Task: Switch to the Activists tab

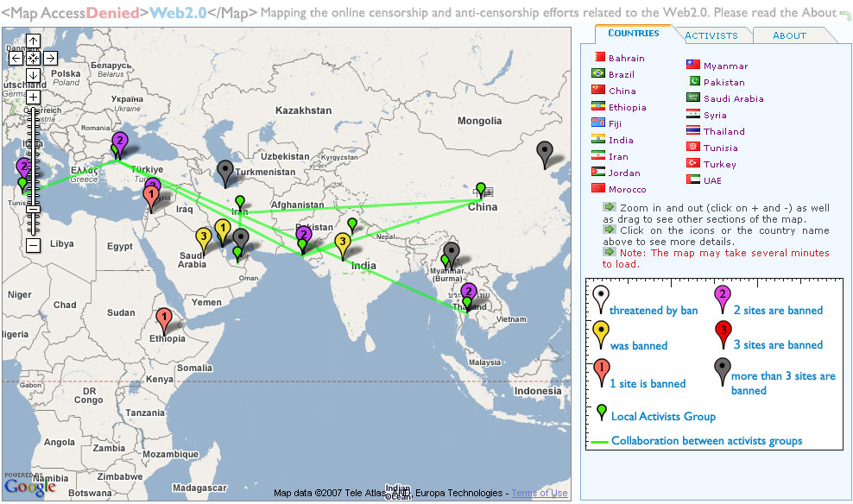Action: (711, 35)
